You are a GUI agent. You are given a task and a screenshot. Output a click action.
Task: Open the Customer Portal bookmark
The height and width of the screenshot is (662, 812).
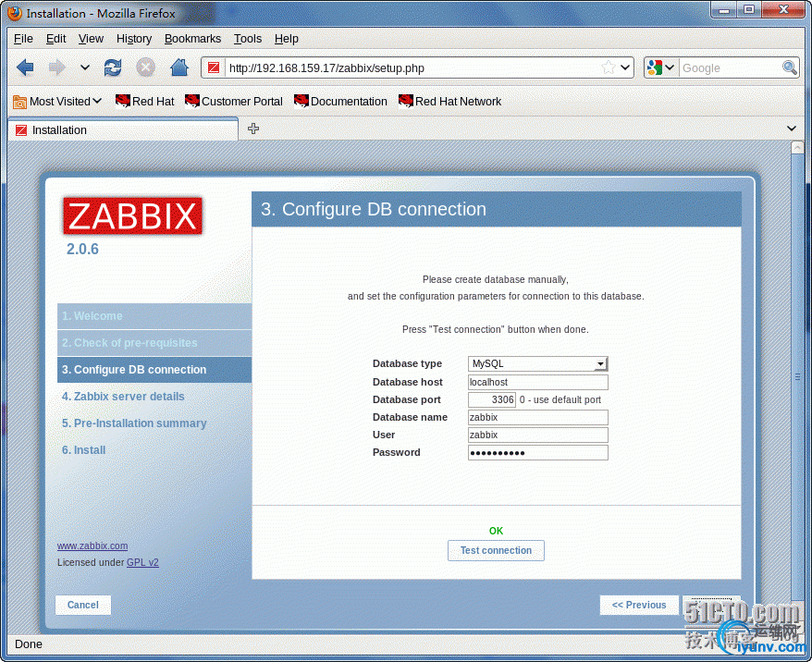(x=234, y=102)
